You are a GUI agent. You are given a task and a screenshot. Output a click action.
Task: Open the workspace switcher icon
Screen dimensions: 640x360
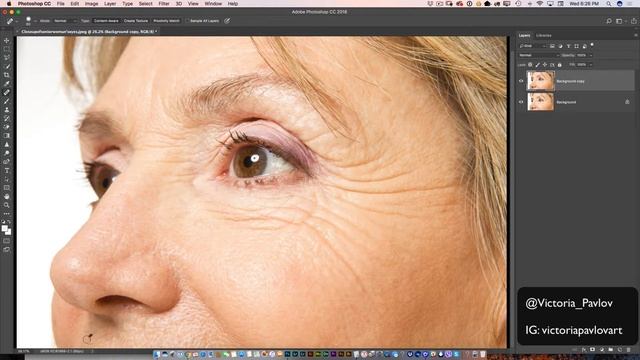coord(619,21)
